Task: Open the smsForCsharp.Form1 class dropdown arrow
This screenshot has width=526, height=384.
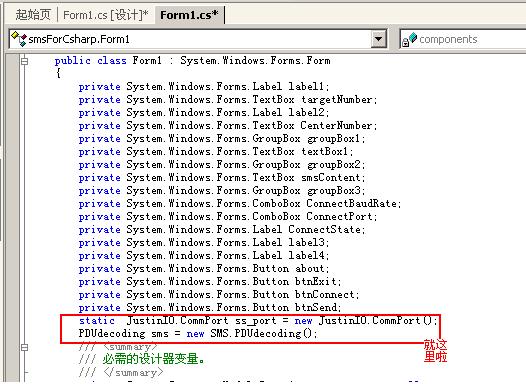Action: coord(378,39)
